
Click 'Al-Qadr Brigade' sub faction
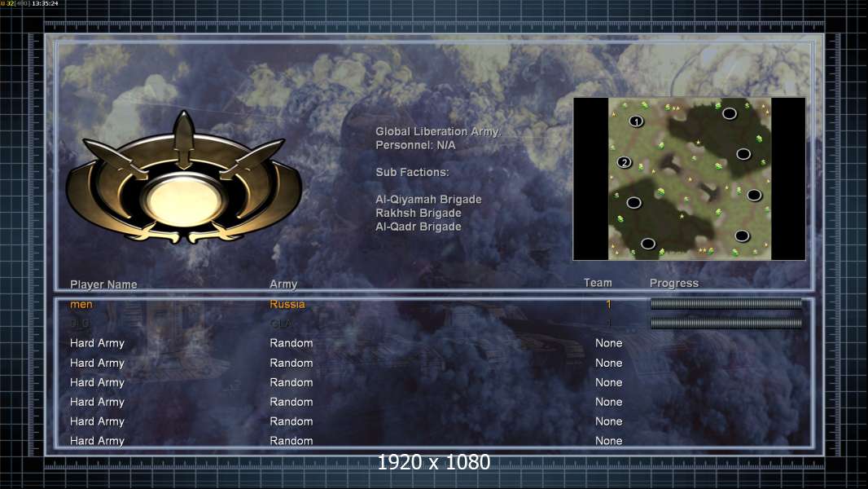tap(418, 227)
